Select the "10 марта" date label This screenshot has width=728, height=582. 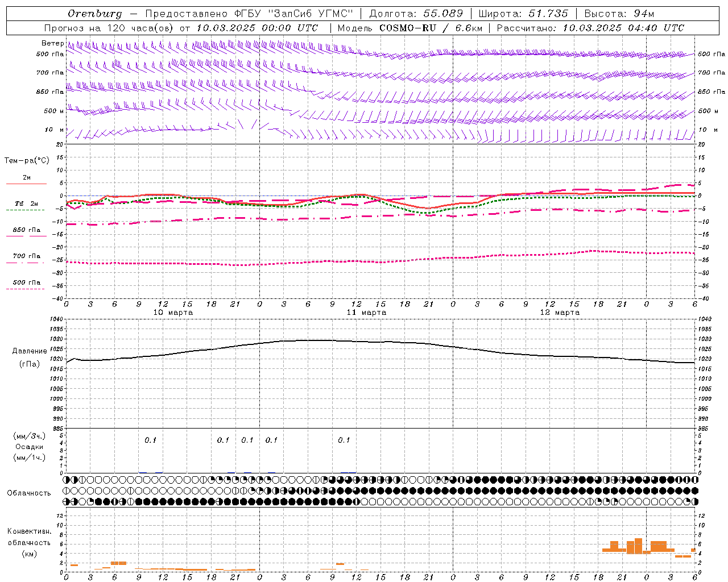(173, 313)
